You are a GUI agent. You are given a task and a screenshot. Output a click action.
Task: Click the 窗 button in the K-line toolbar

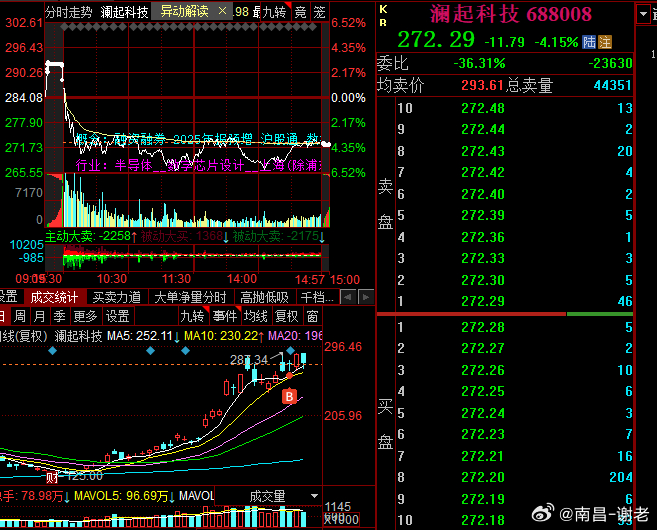[312, 316]
